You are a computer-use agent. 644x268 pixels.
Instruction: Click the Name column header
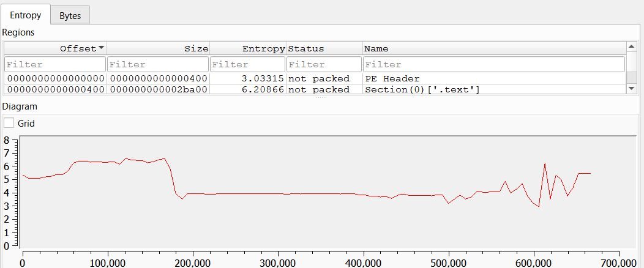pos(493,48)
